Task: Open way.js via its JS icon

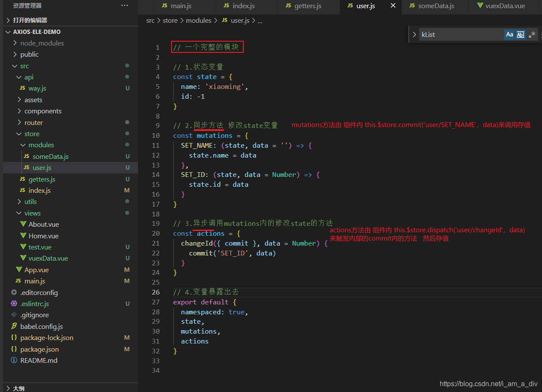Action: [22, 88]
